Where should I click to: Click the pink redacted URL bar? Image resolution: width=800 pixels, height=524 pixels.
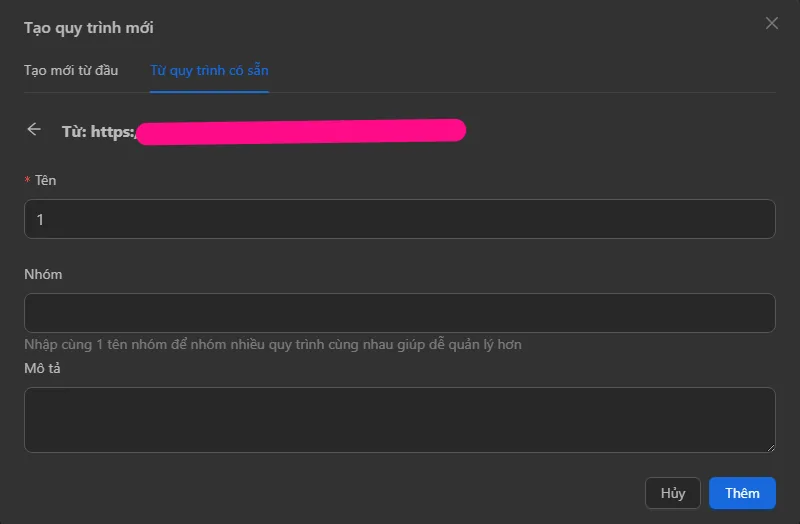300,131
